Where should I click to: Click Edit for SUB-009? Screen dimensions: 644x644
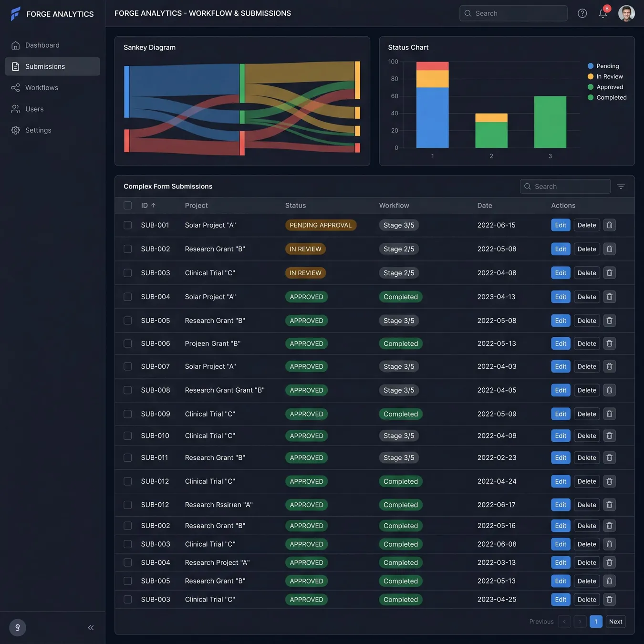pos(561,414)
